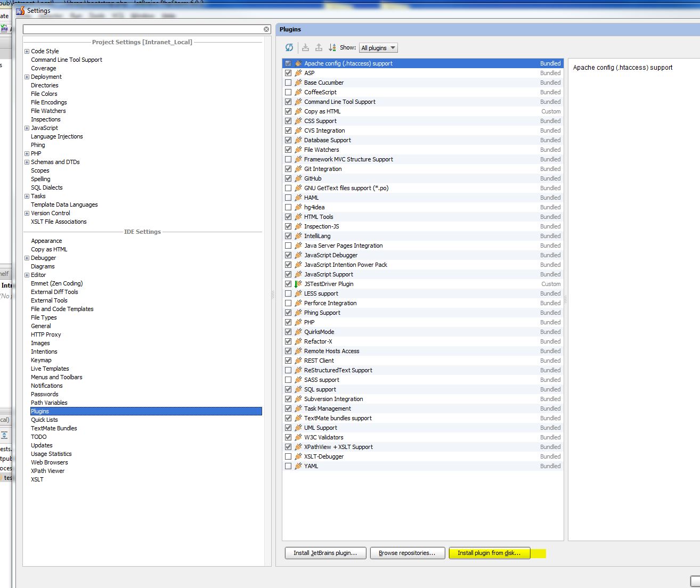Open the Web Browsers settings page
This screenshot has height=588, width=700.
tap(50, 462)
